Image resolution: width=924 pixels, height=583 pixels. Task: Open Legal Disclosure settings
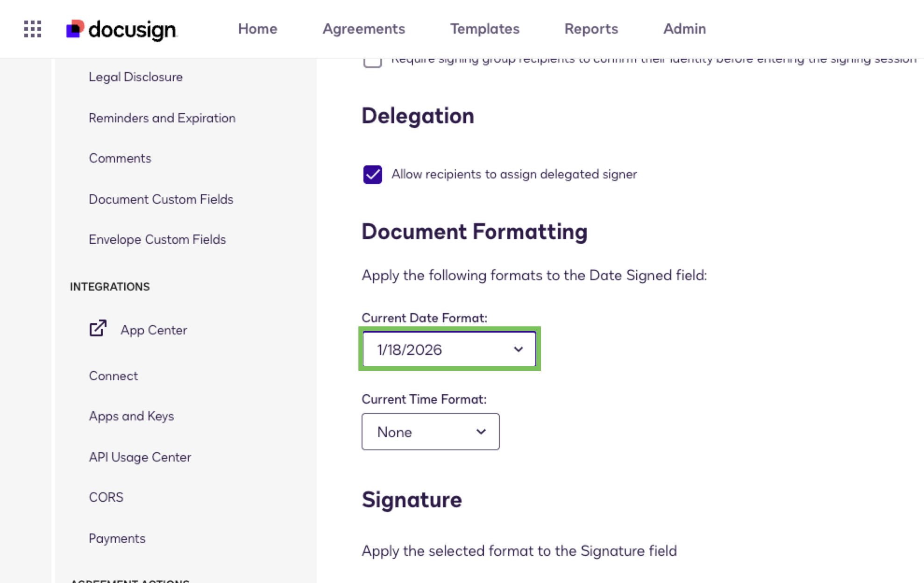(136, 77)
